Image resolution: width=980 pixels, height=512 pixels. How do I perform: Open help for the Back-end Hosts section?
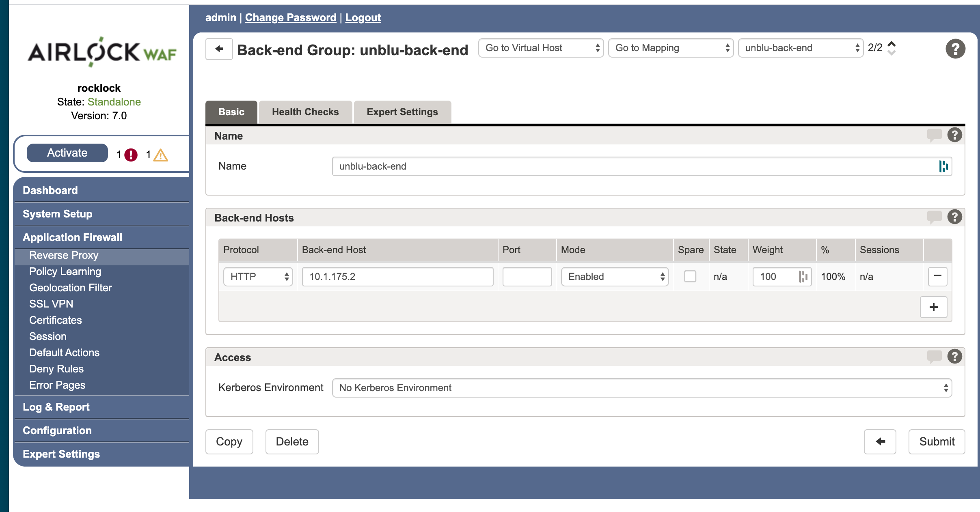(954, 217)
